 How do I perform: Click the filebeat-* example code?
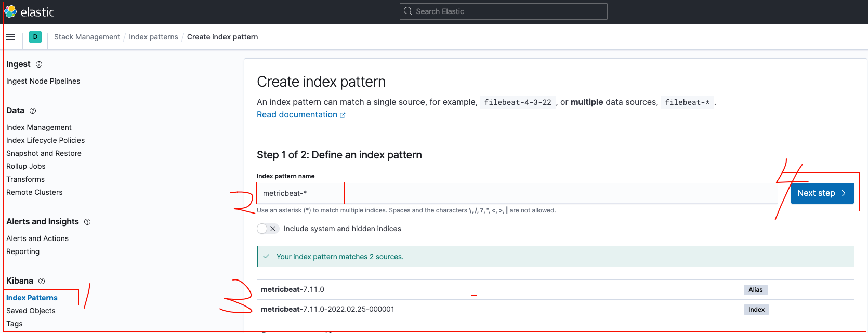687,102
